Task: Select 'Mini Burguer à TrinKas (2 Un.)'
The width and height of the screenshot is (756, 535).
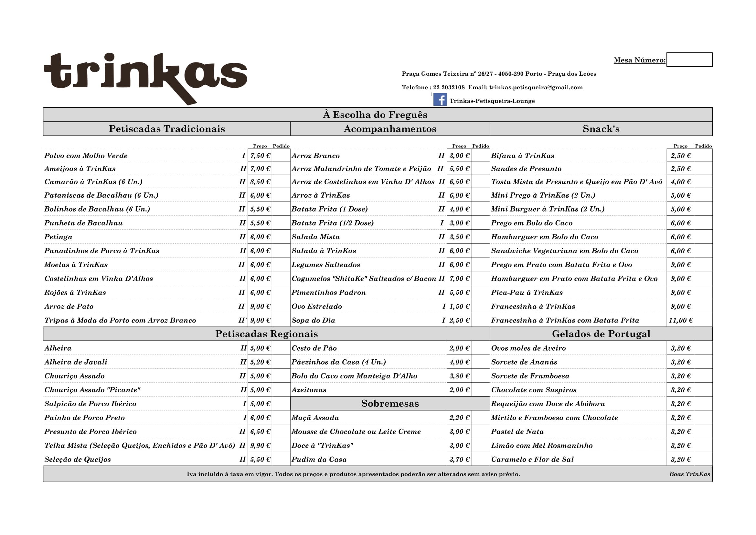Action: pos(548,209)
